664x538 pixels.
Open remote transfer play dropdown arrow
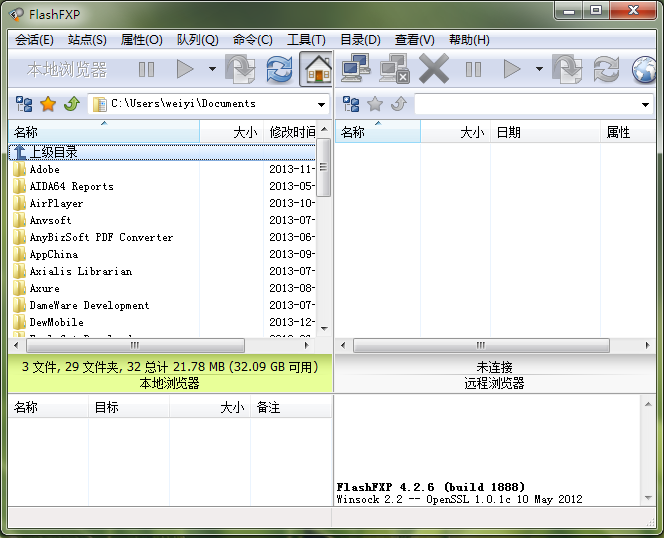point(539,69)
